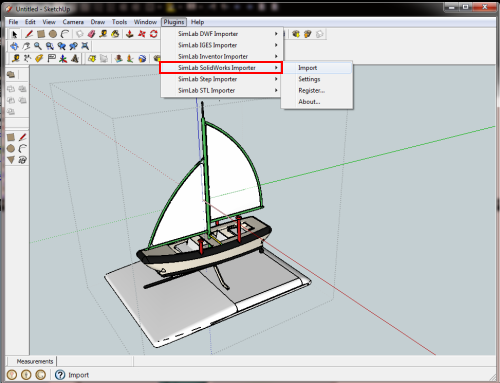Open the help question mark icon in status bar

60,375
